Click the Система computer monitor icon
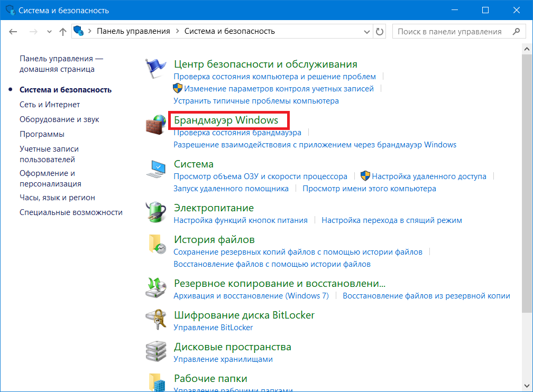 [x=155, y=169]
